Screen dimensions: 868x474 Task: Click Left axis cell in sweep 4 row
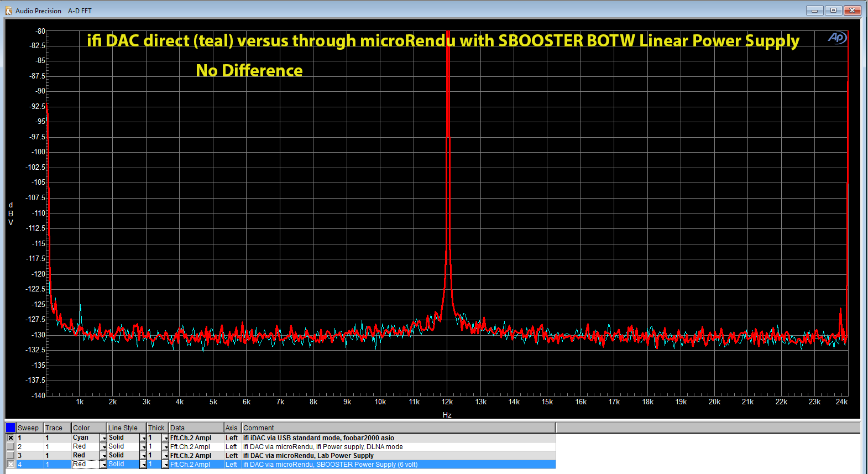tap(233, 464)
